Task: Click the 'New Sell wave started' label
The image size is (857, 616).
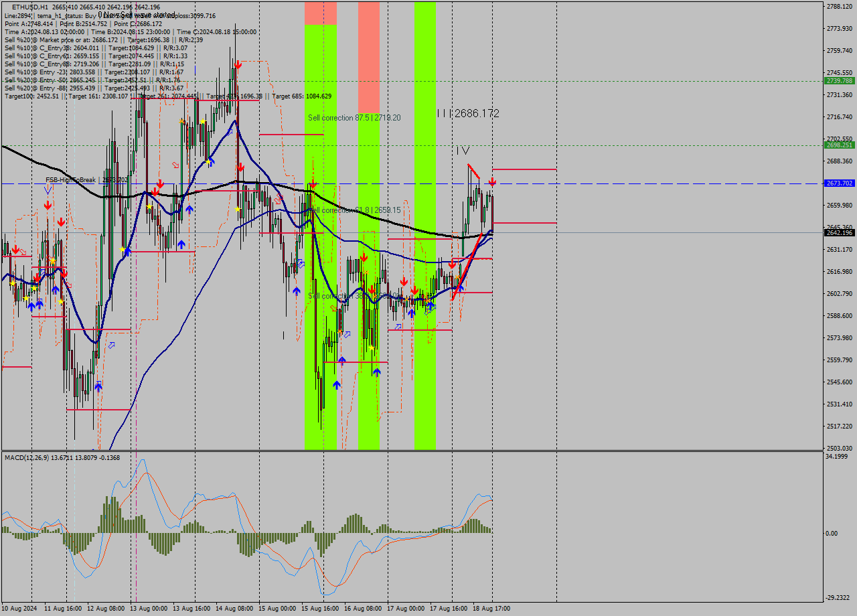Action: point(137,15)
